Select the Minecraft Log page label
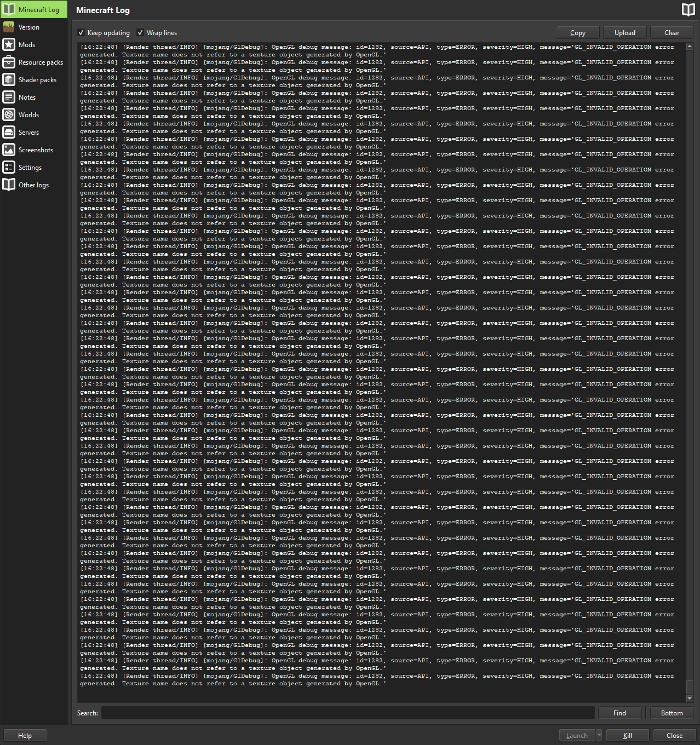This screenshot has width=700, height=745. [38, 9]
